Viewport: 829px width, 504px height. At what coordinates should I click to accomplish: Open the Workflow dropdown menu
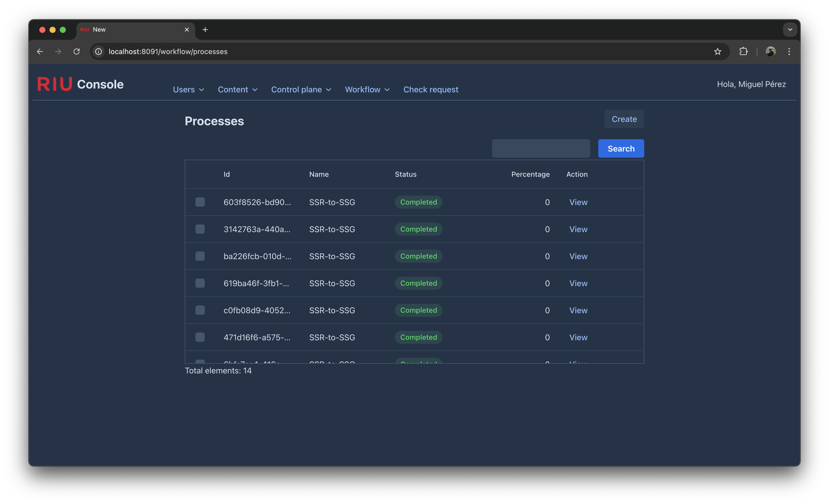click(367, 90)
